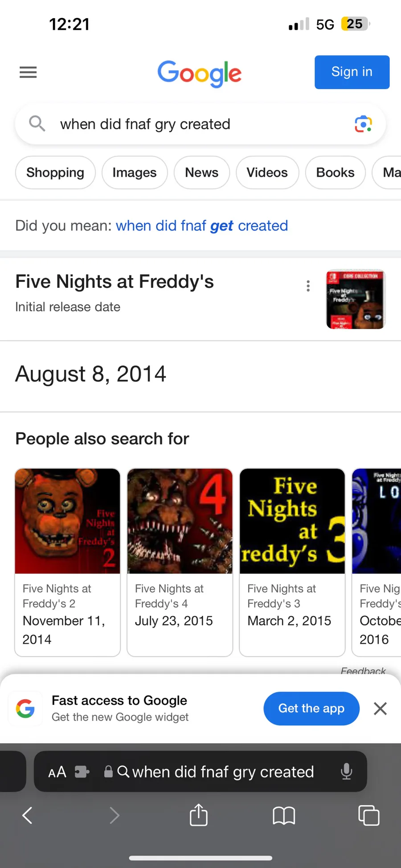Open the Google hamburger menu
Screen dimensions: 401x868
[28, 72]
